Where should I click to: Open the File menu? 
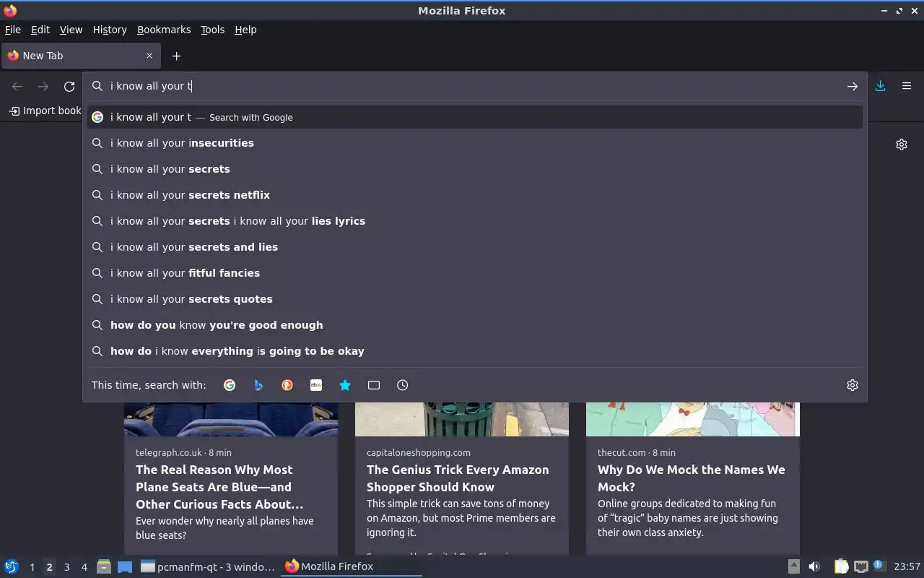tap(13, 30)
